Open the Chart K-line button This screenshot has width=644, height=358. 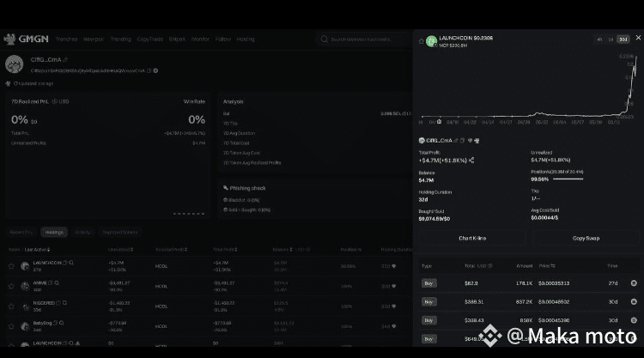tap(472, 238)
